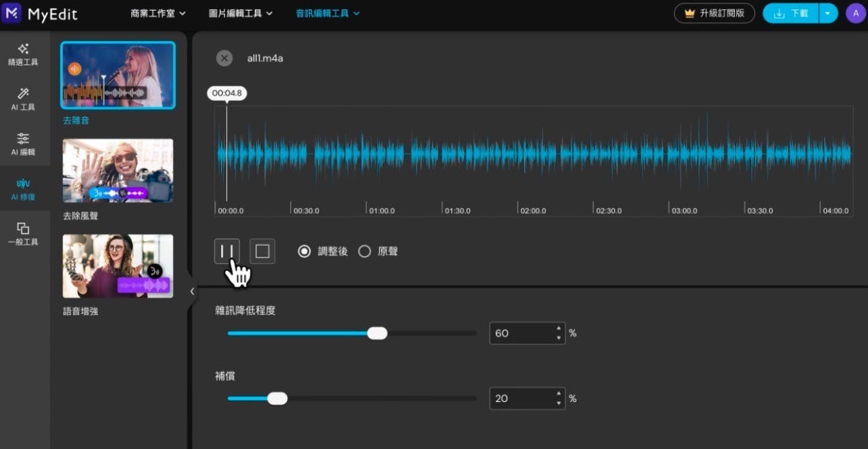Select the AI 修復 sidebar icon

point(23,189)
